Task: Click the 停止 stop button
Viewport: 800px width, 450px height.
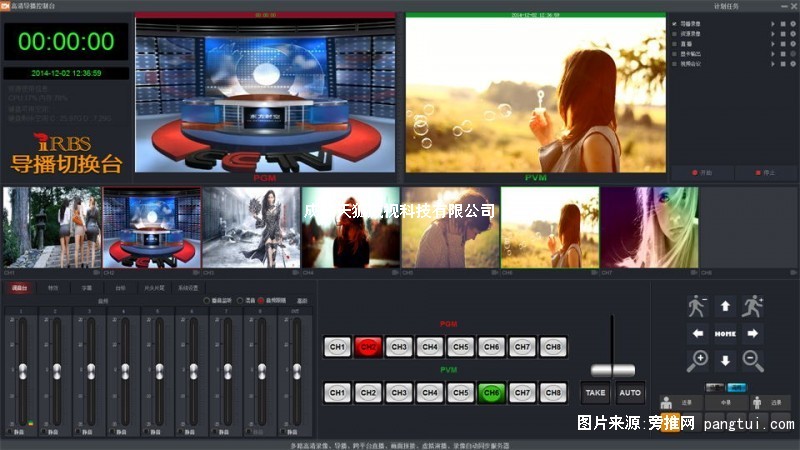Action: point(765,173)
